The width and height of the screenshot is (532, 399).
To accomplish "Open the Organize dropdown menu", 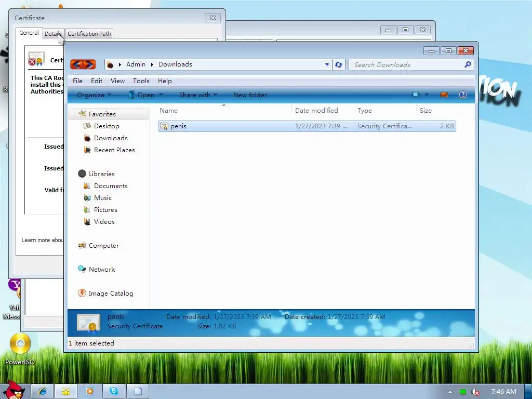I will (x=94, y=95).
